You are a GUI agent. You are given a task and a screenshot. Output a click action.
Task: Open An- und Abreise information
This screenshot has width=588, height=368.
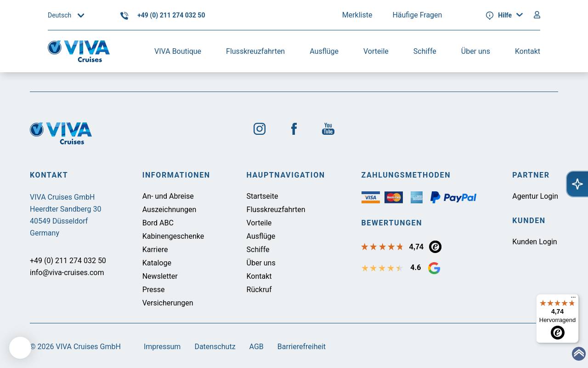168,196
